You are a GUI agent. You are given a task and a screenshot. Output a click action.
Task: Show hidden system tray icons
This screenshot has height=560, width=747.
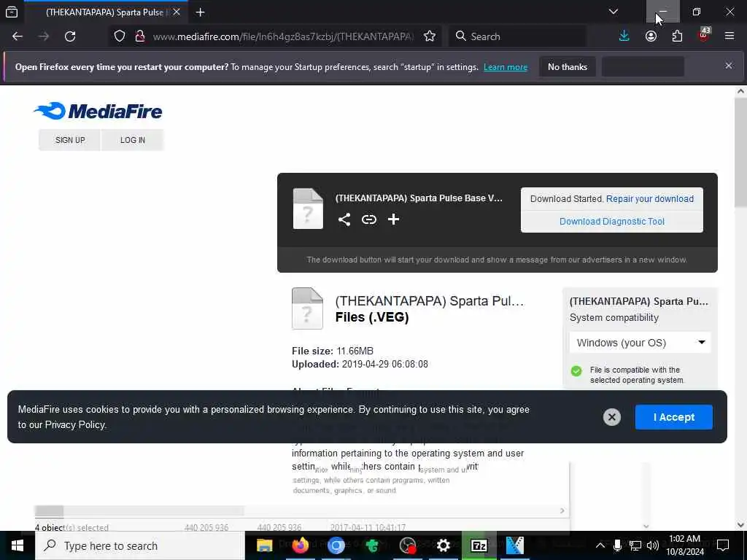[x=600, y=545]
